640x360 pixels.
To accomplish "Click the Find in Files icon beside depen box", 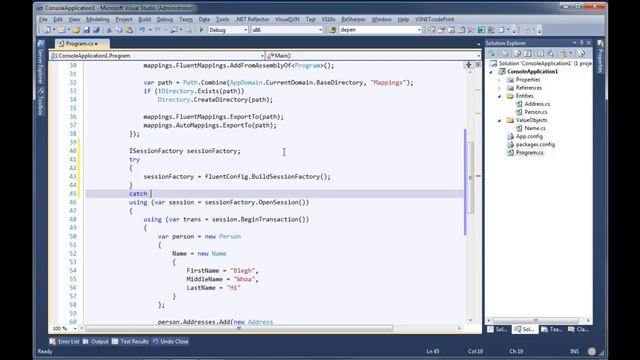I will [x=332, y=30].
